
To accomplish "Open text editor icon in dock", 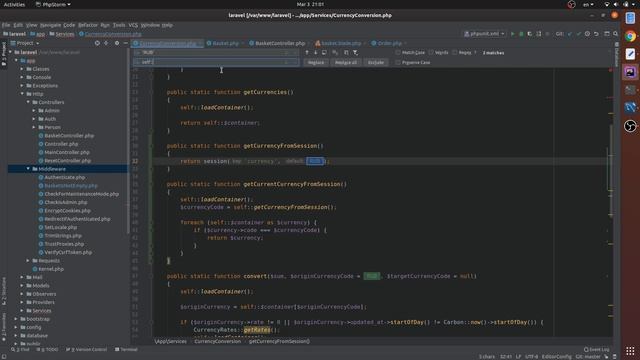I will coord(630,54).
